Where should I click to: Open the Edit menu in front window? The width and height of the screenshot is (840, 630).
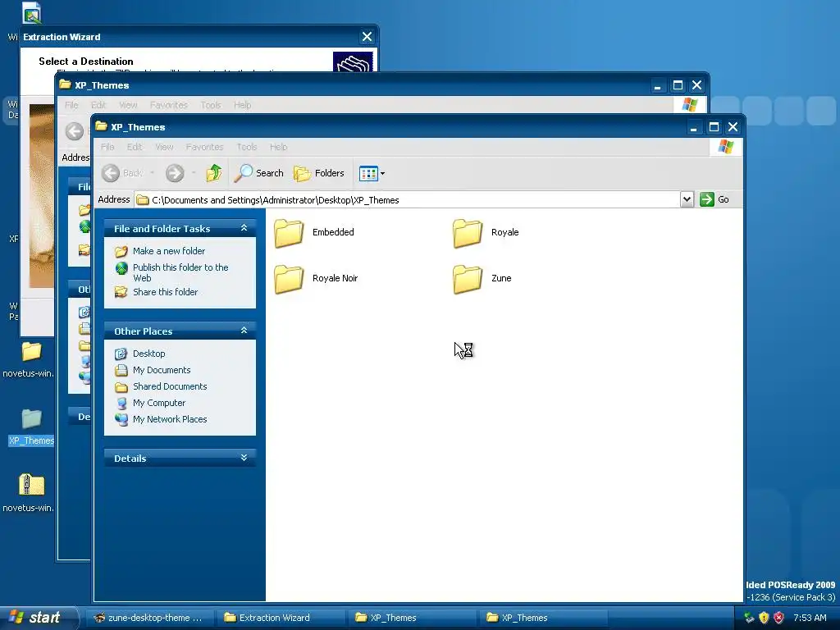pyautogui.click(x=135, y=147)
